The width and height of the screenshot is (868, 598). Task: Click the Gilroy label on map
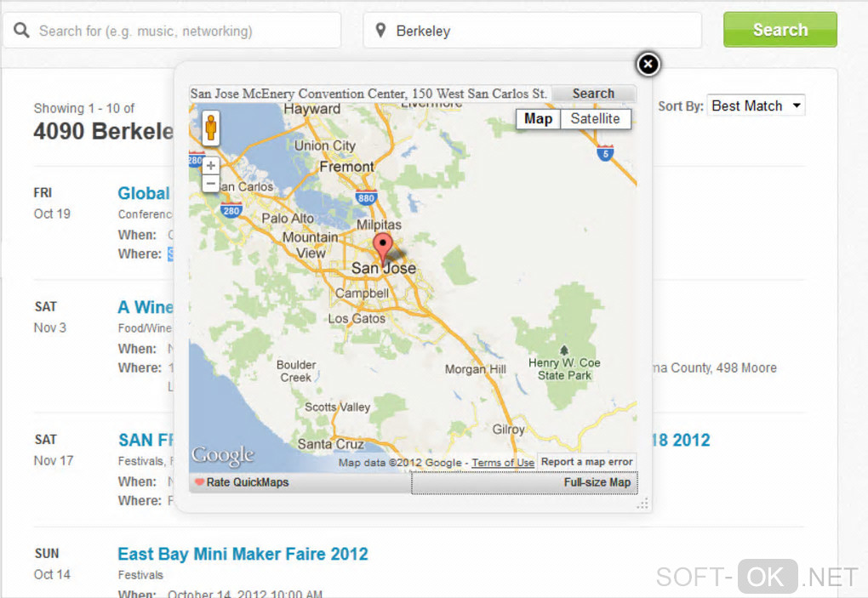tap(508, 430)
